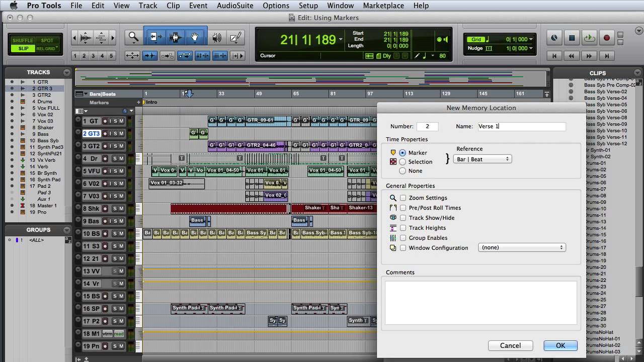The height and width of the screenshot is (362, 644).
Task: Select the Trim tool
Action: coord(155,38)
